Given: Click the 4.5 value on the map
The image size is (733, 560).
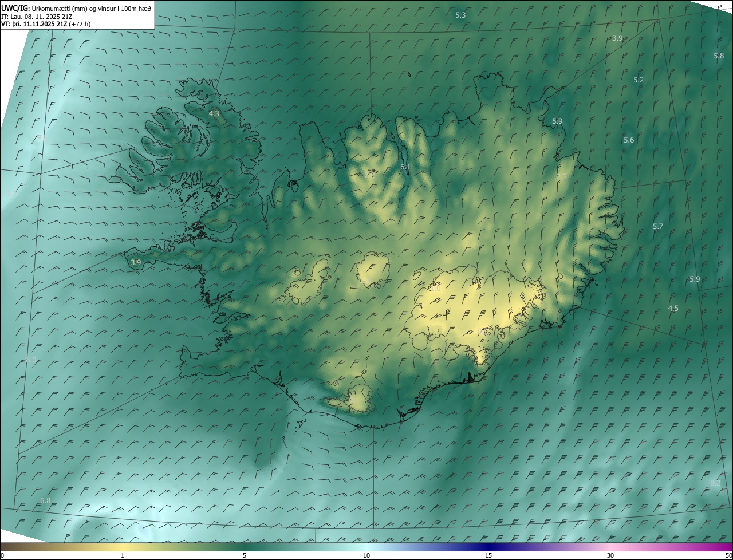Looking at the screenshot, I should point(673,309).
